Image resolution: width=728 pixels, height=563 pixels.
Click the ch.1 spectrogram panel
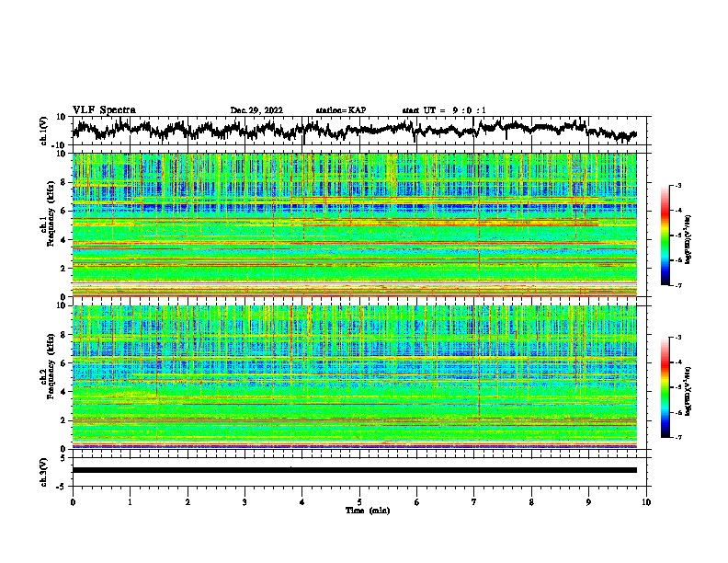tap(354, 224)
